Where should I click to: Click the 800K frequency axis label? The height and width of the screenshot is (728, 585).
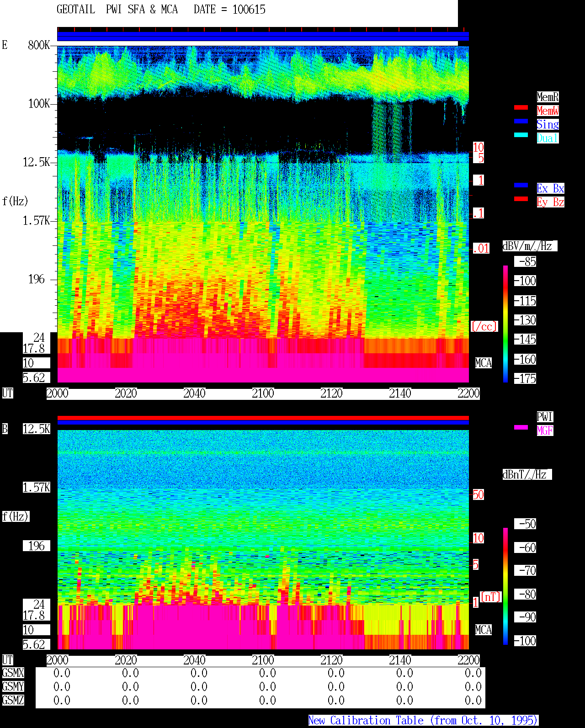click(39, 45)
